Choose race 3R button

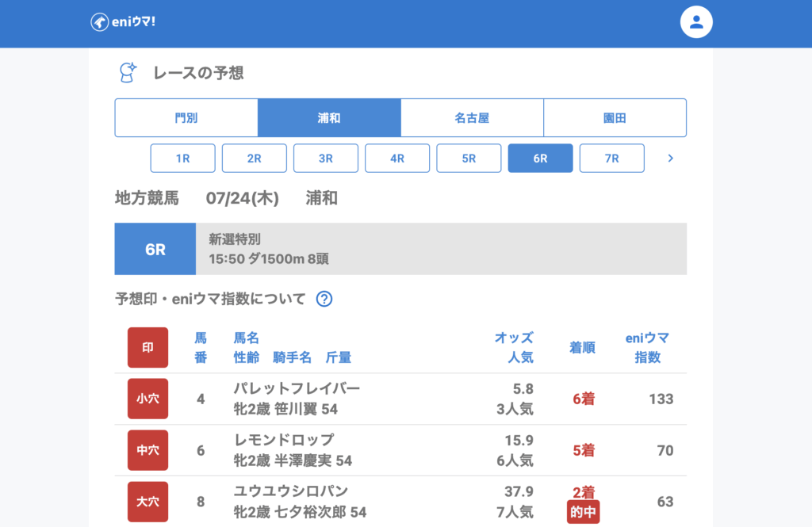click(326, 158)
